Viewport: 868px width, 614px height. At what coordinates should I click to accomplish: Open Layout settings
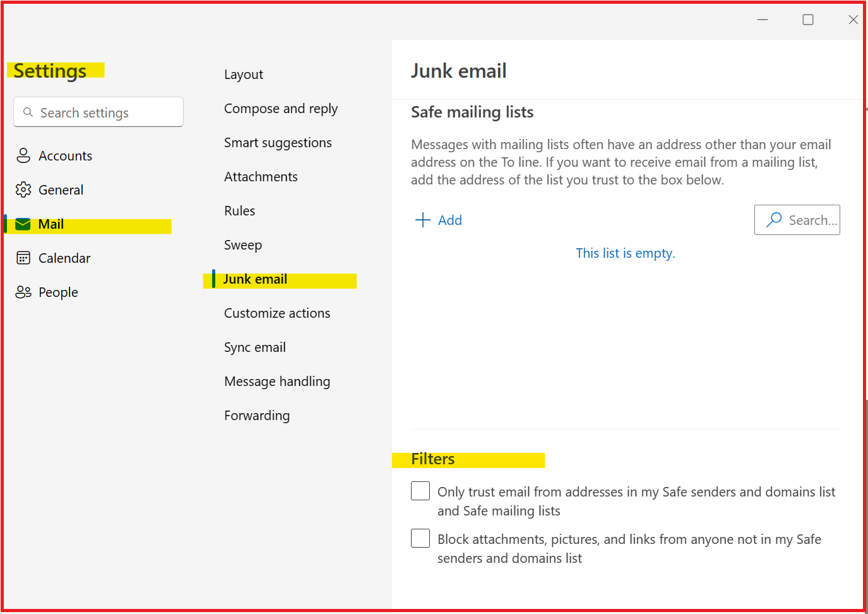coord(244,74)
